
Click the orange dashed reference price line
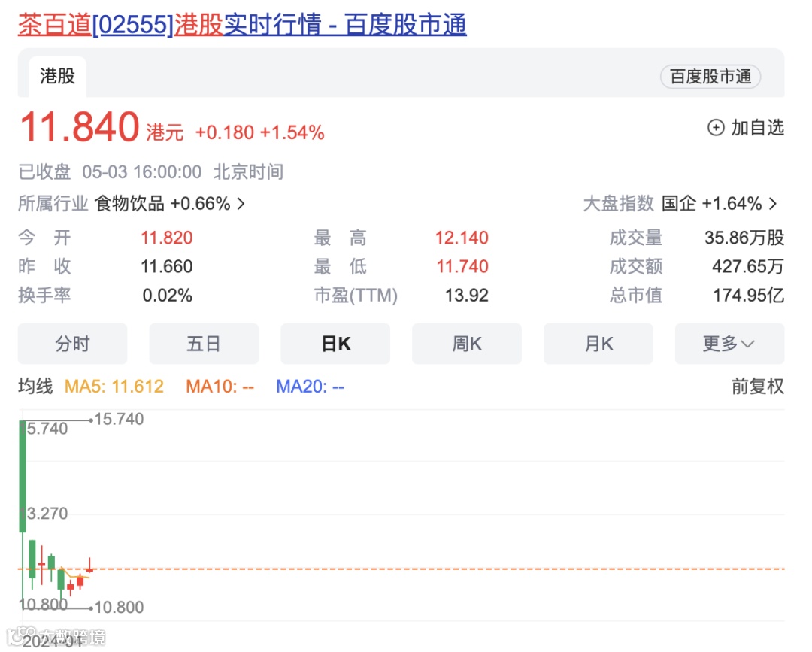pos(401,569)
